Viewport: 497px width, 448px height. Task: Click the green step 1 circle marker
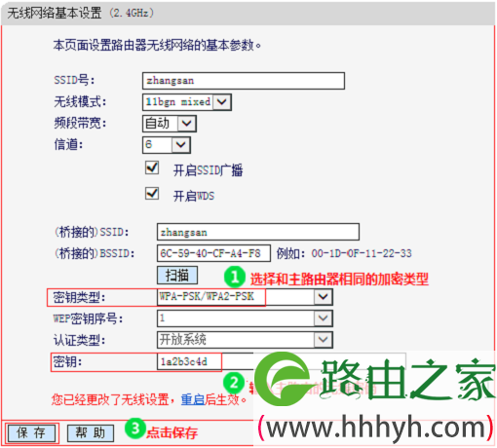point(234,277)
